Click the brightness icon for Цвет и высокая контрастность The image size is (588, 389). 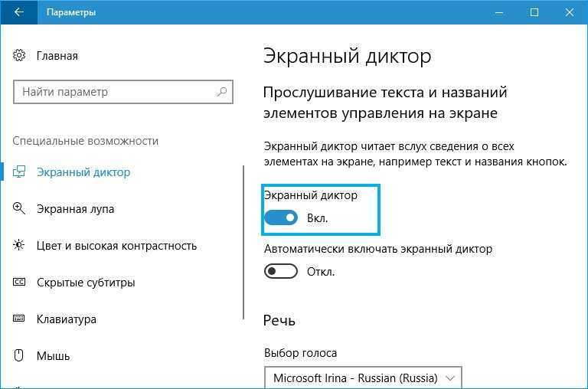(x=18, y=245)
